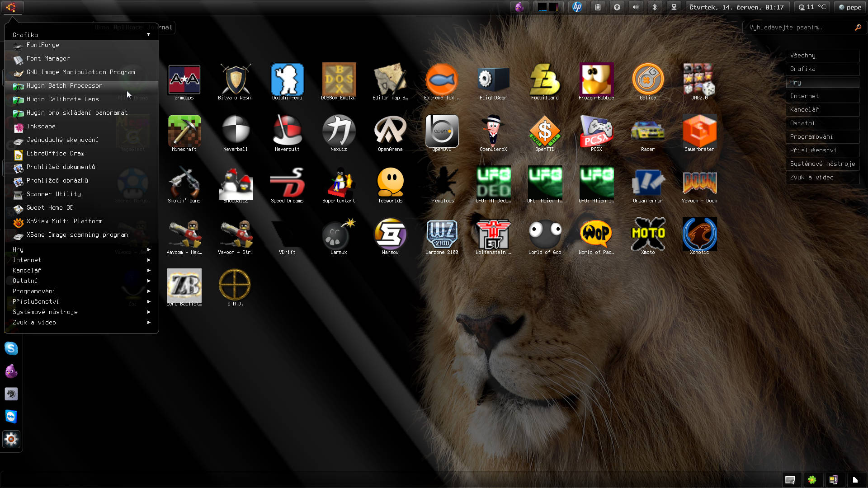Open Xonotic game icon
Image resolution: width=868 pixels, height=488 pixels.
699,234
